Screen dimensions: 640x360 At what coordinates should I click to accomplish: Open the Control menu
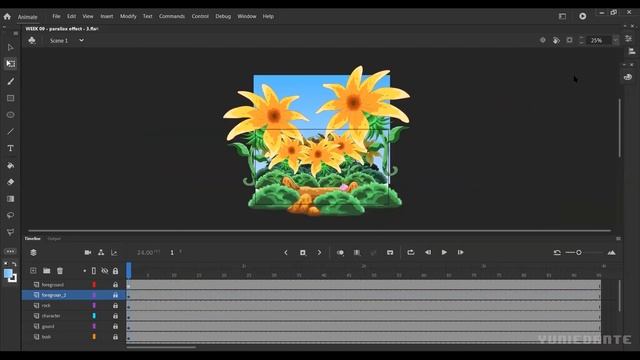coord(200,16)
